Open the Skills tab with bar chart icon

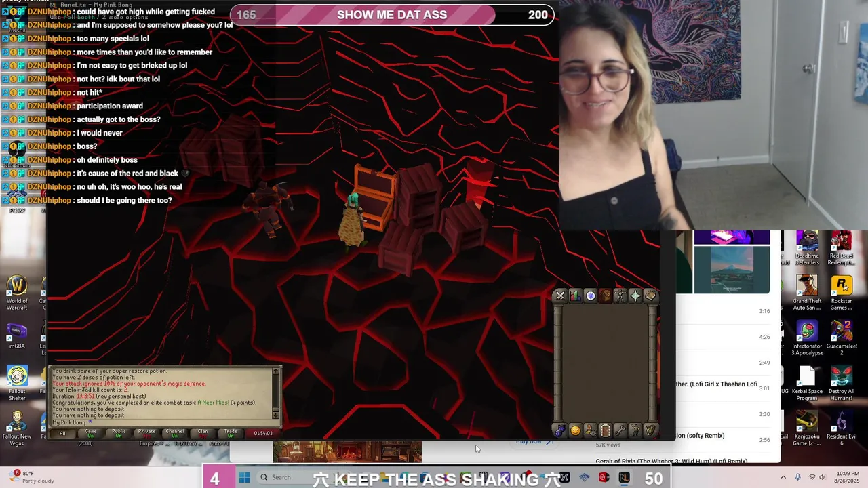575,296
